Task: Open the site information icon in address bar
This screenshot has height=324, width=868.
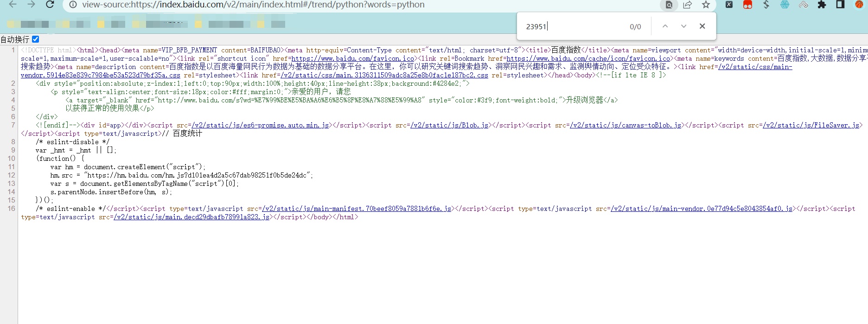Action: pyautogui.click(x=73, y=5)
